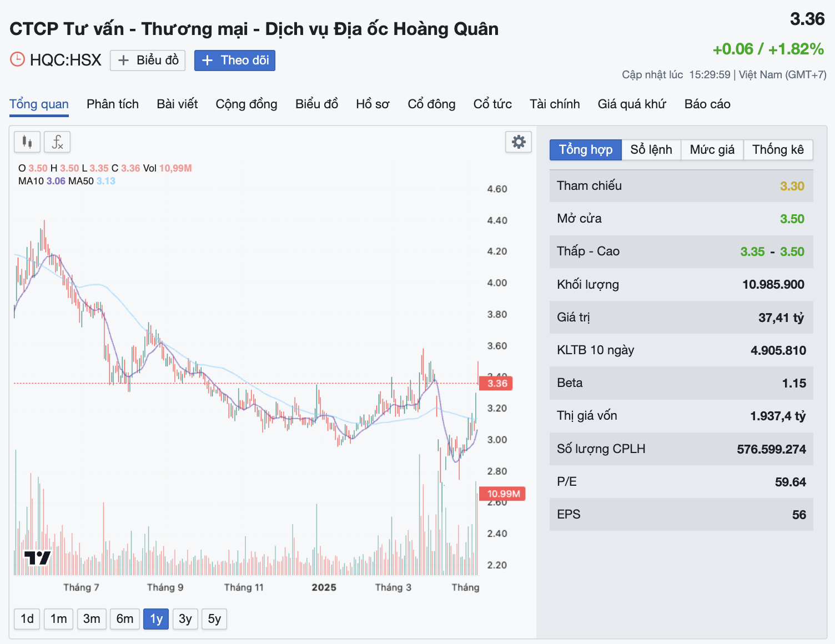This screenshot has width=835, height=644.
Task: Switch to the Phân tích tab
Action: click(113, 104)
